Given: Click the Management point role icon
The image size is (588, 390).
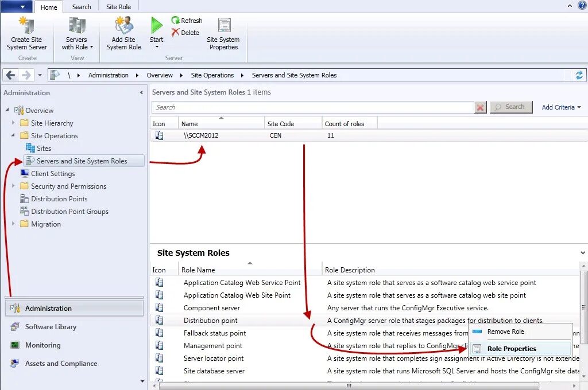Looking at the screenshot, I should click(160, 345).
